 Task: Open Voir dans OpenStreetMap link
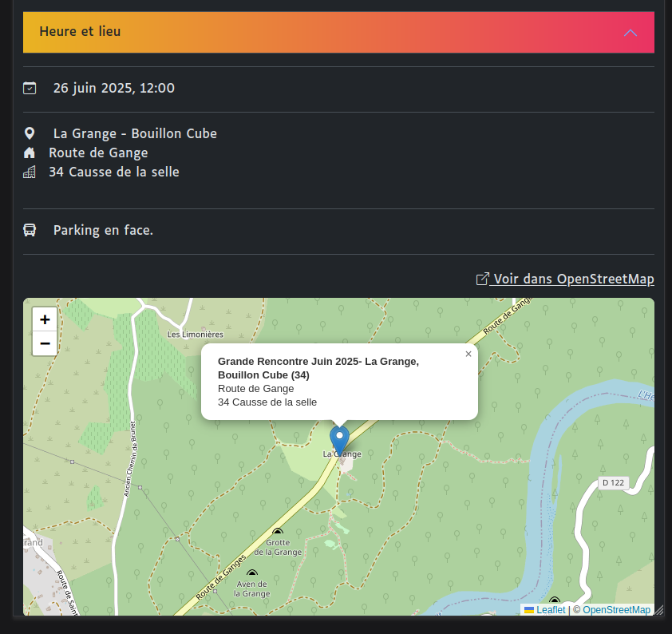573,279
